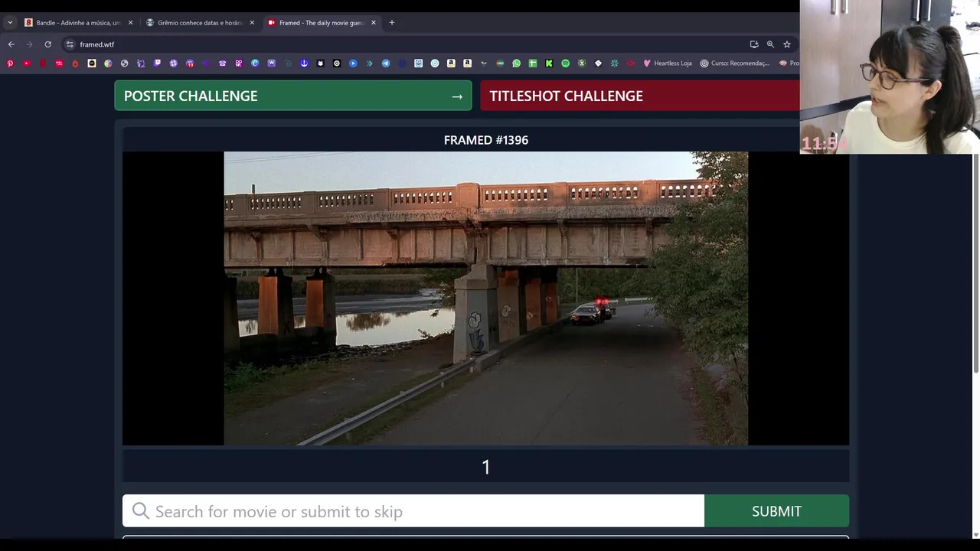Open the Telegram bookmark icon
The width and height of the screenshot is (980, 551).
click(x=386, y=64)
